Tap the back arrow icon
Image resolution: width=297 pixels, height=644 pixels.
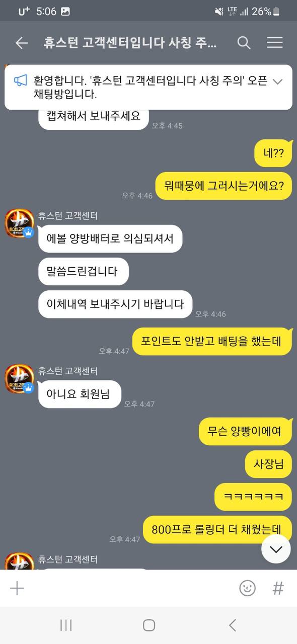[22, 43]
